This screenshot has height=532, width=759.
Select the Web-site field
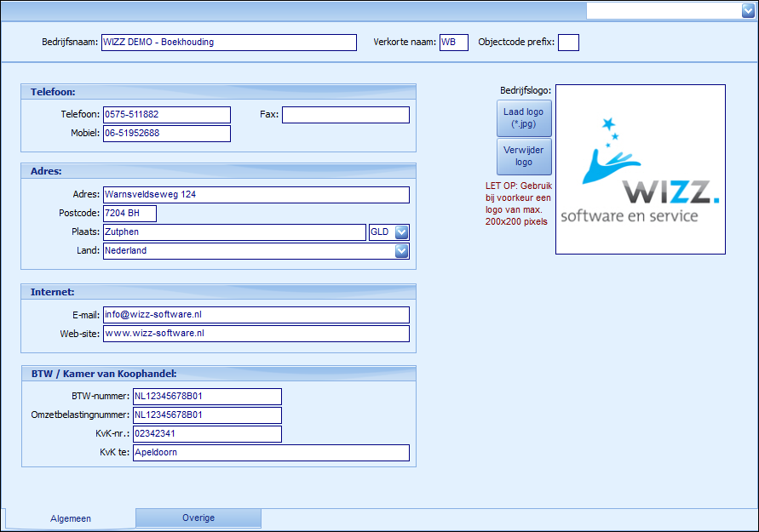point(256,334)
